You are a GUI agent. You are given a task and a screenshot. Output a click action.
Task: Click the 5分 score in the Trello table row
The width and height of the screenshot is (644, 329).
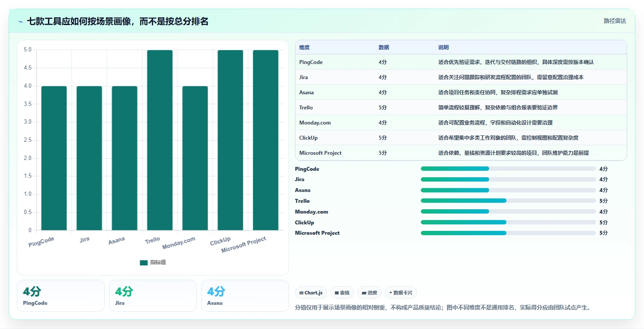coord(383,108)
